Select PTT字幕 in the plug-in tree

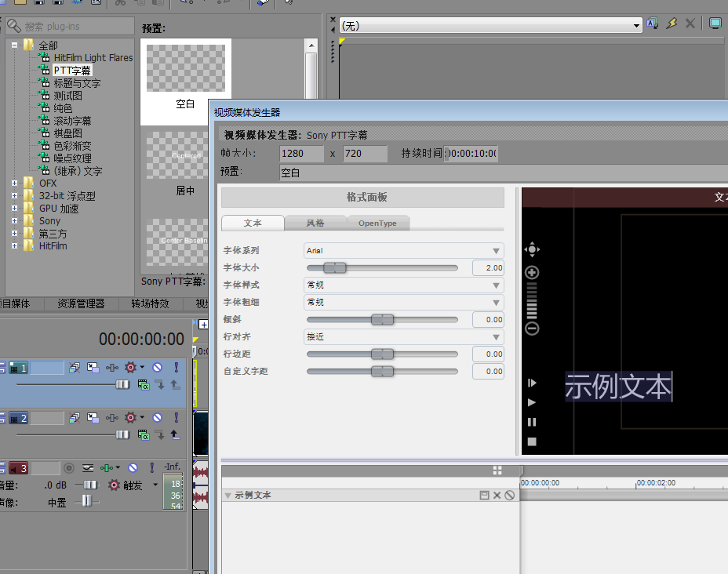(72, 70)
